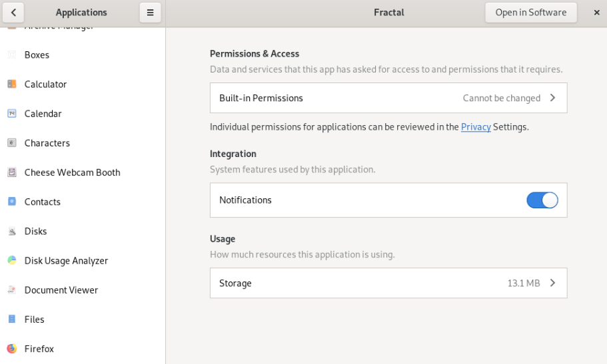Select Boxes in the applications list
Viewport: 607px width, 364px height.
(37, 55)
